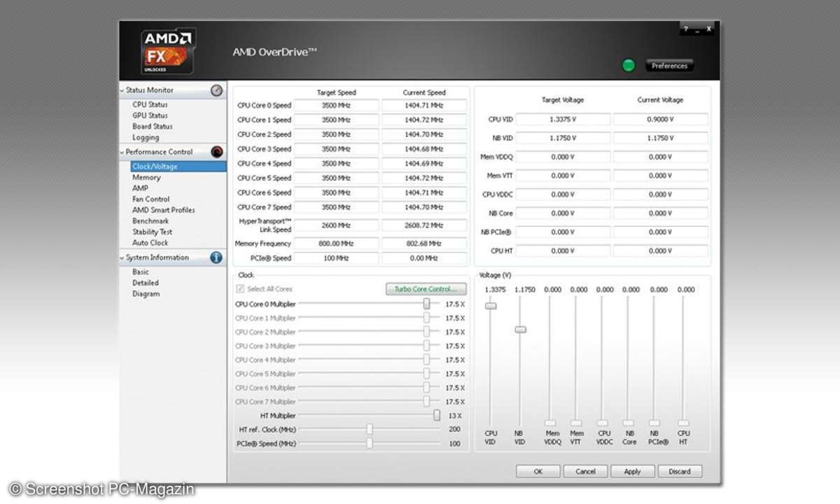Open GPU Status page
840x504 pixels.
(x=150, y=115)
